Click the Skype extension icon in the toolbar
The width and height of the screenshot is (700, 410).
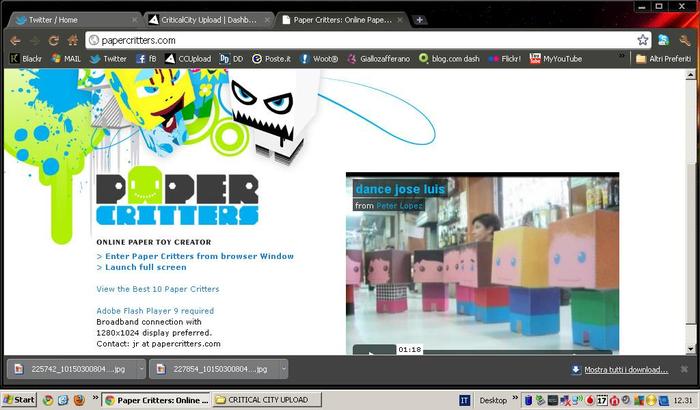point(663,40)
